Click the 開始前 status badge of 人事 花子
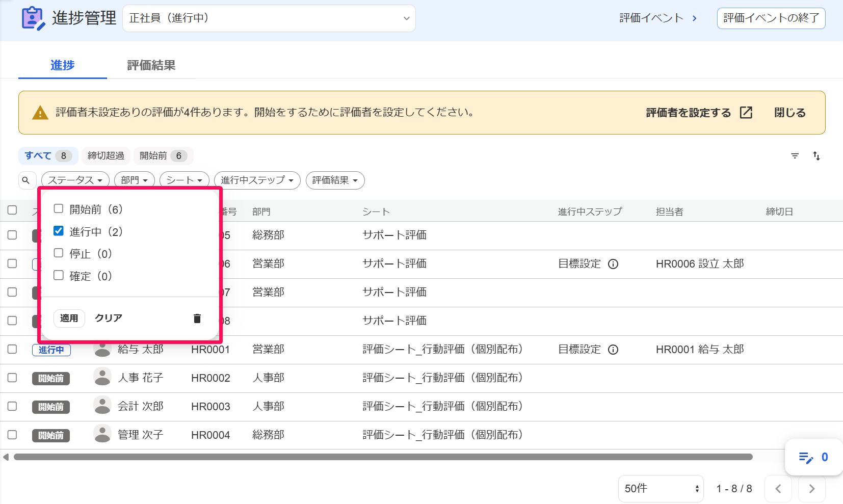The width and height of the screenshot is (843, 504). (51, 379)
